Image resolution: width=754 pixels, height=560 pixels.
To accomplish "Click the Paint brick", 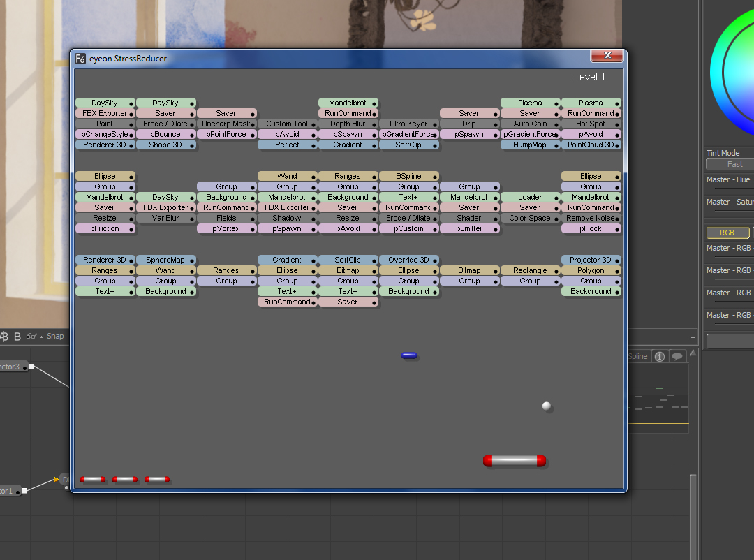I will (105, 124).
